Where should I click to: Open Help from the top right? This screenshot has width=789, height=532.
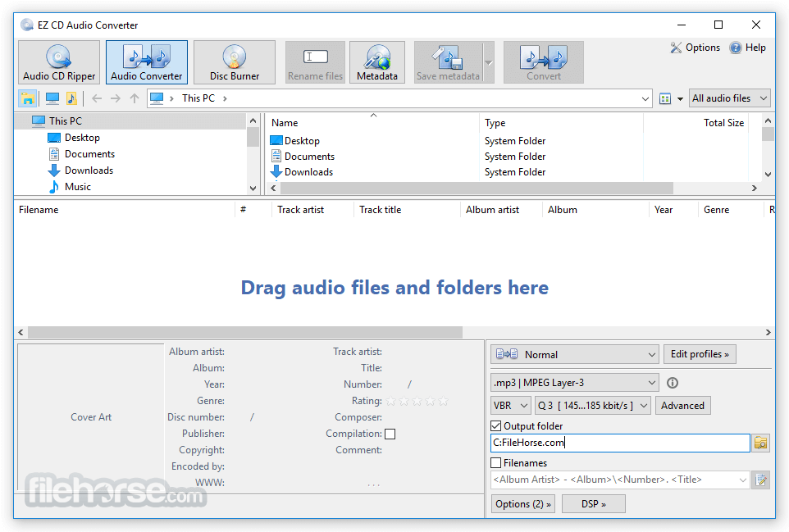(748, 48)
